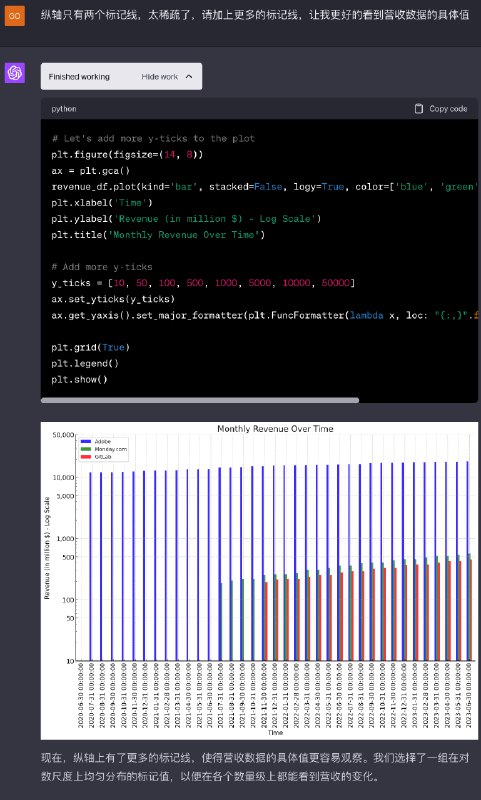Click the y_ticks list code line
Viewport: 481px width, 800px height.
tap(203, 283)
